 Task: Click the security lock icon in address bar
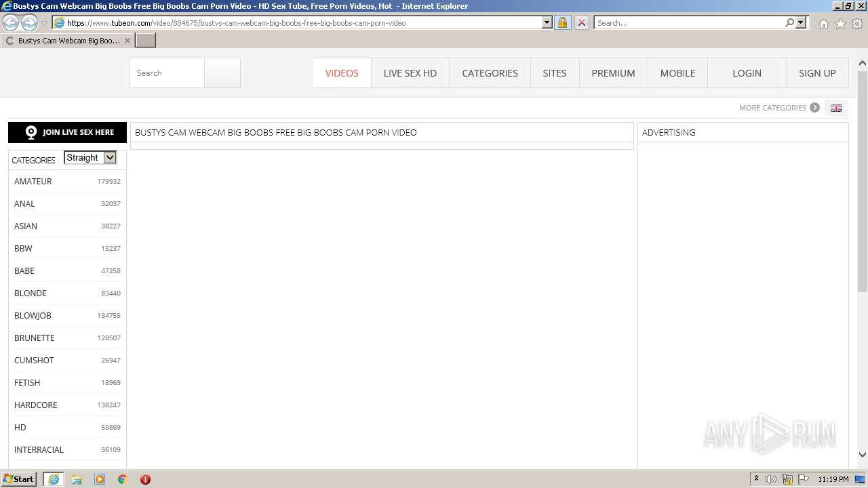[x=562, y=22]
